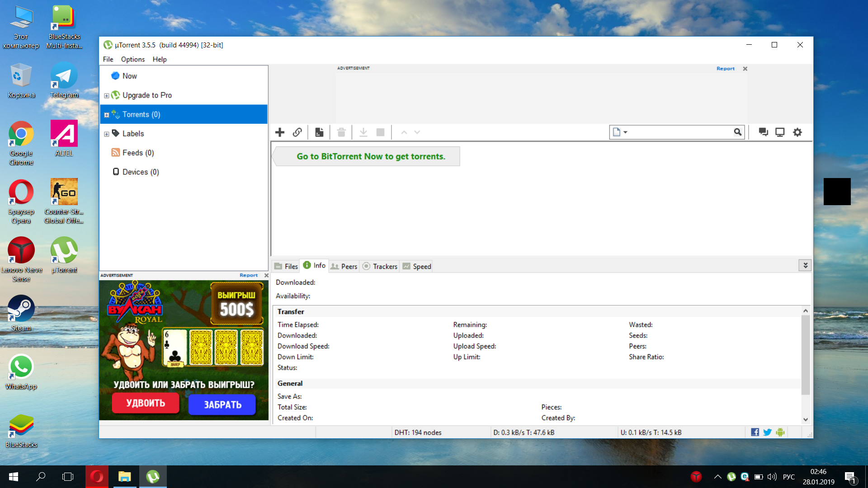Open Preferences gear icon
This screenshot has height=488, width=868.
coord(797,132)
